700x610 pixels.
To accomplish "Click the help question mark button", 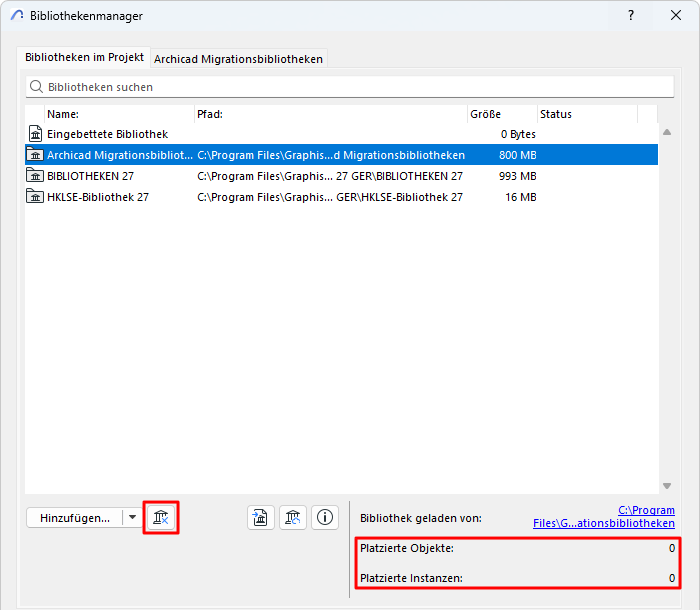I will click(x=631, y=15).
